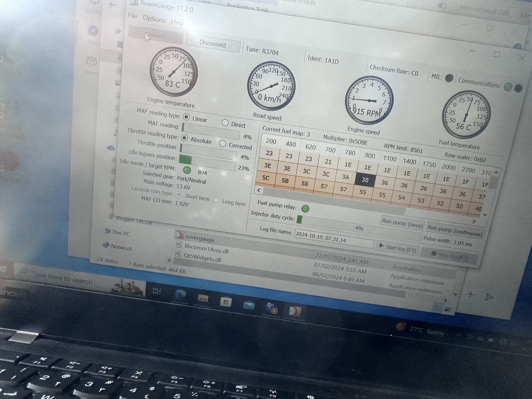Select rovergauge file in File Explorer

tap(200, 238)
